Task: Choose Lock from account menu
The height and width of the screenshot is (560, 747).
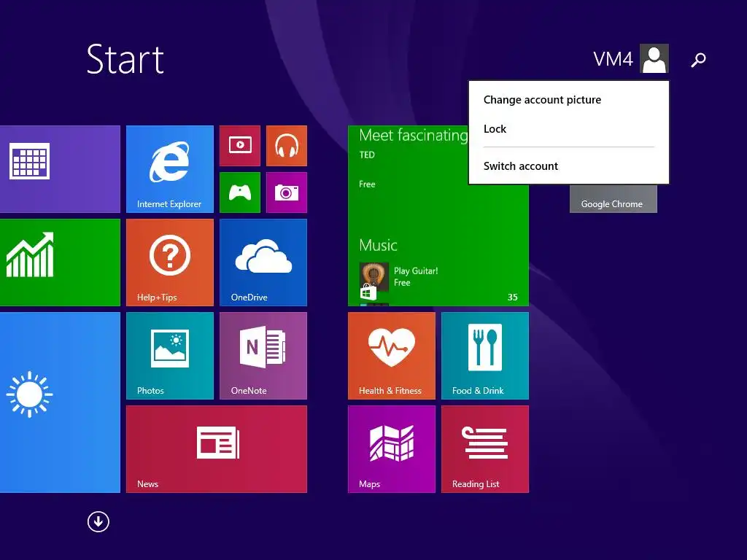Action: coord(569,128)
